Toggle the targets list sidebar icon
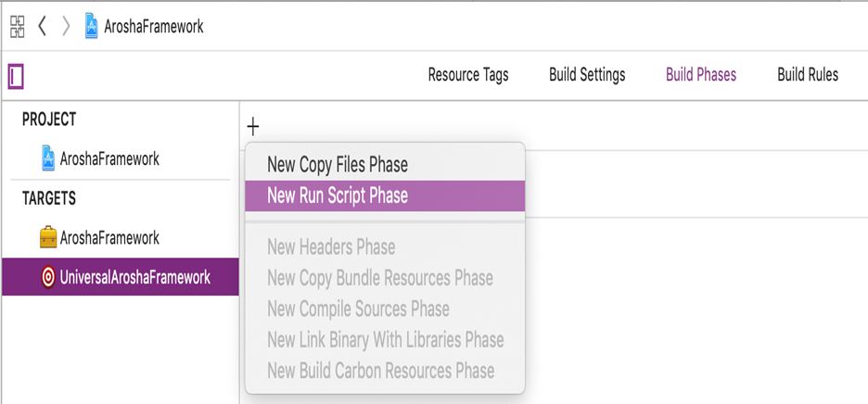868x404 pixels. point(16,76)
